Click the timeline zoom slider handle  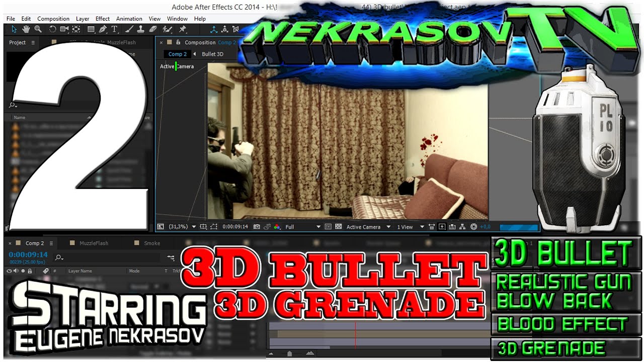click(x=289, y=354)
